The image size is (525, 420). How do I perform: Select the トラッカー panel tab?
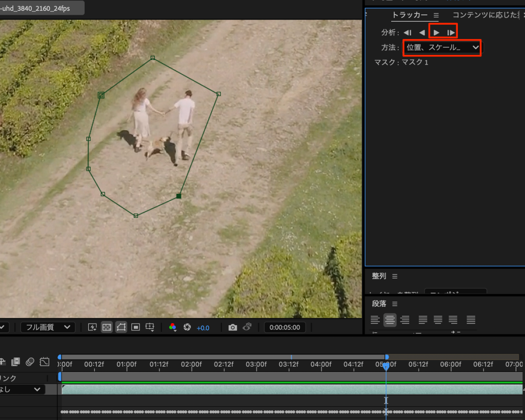(x=409, y=15)
